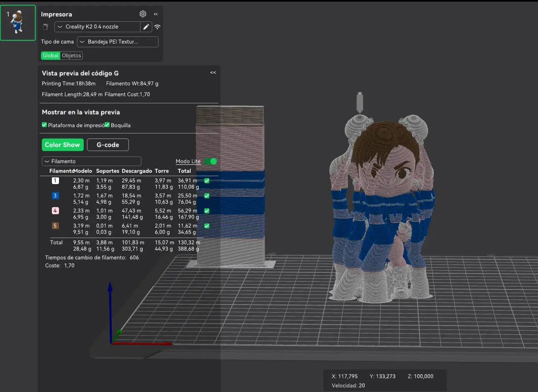Open printer settings gear icon
The height and width of the screenshot is (392, 538).
(x=143, y=14)
